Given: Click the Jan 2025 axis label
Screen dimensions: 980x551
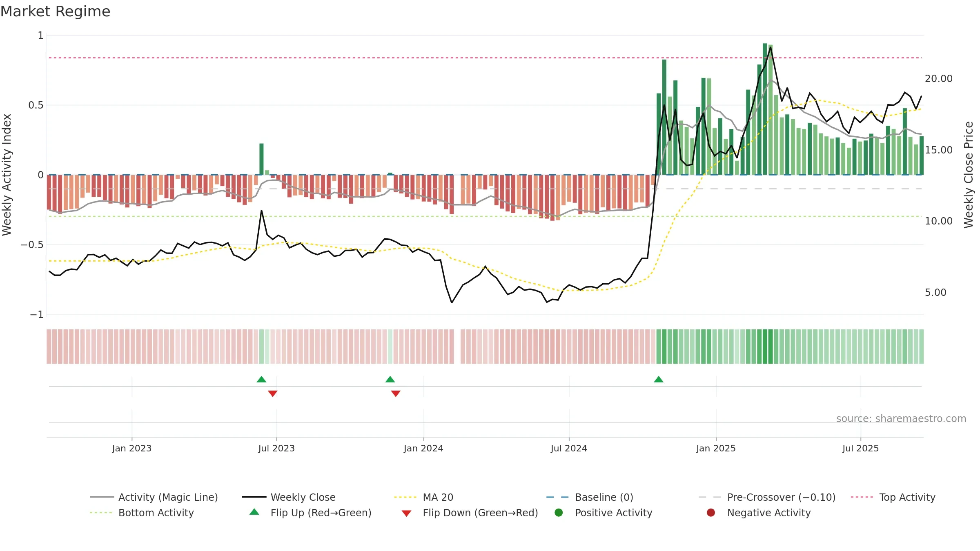Looking at the screenshot, I should click(x=716, y=448).
